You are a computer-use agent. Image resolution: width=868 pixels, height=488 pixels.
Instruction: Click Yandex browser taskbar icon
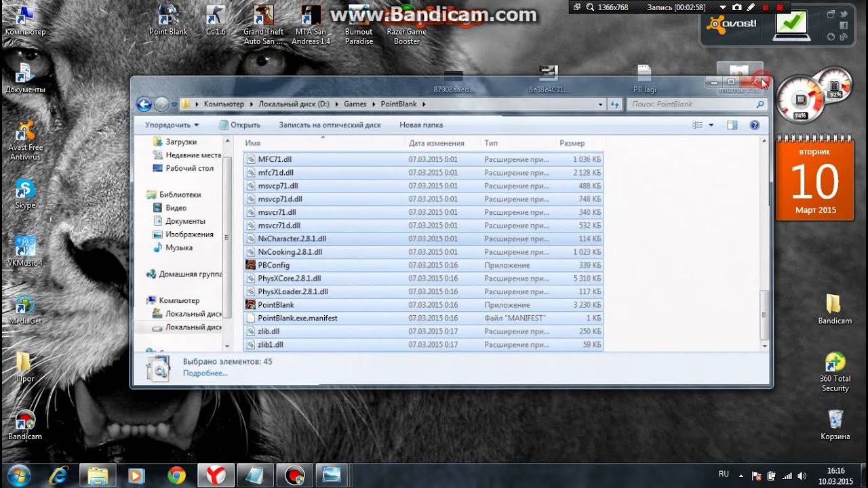216,475
